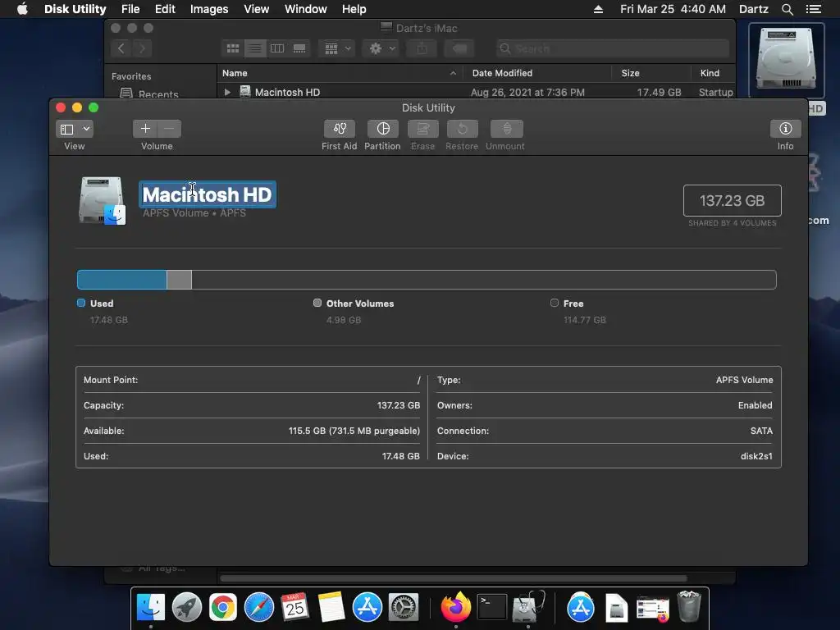Open the View menu in menu bar

(256, 9)
